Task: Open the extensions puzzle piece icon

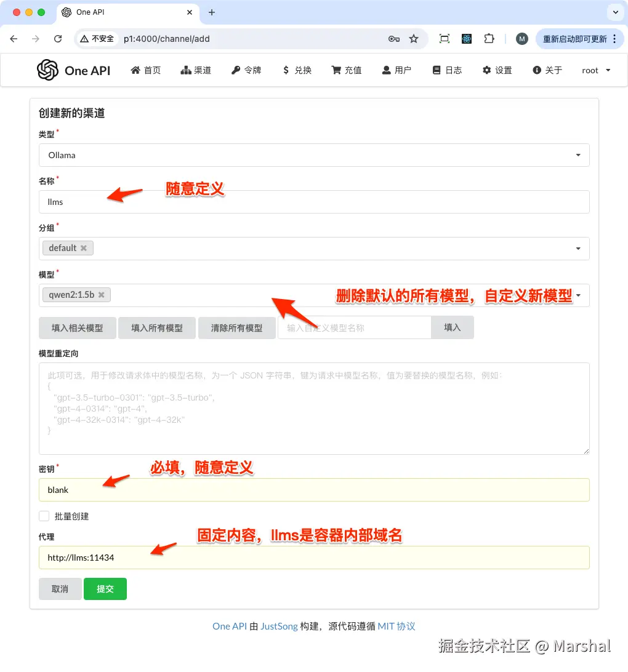Action: pos(489,39)
